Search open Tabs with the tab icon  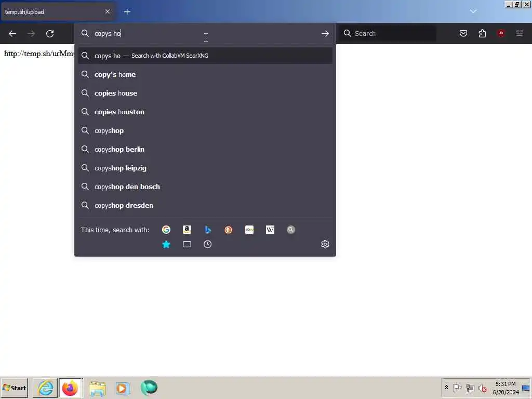pyautogui.click(x=187, y=244)
